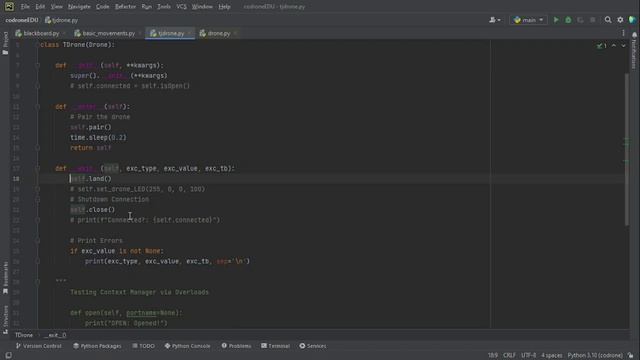Close the drone.py tab
This screenshot has width=640, height=360.
pyautogui.click(x=236, y=33)
